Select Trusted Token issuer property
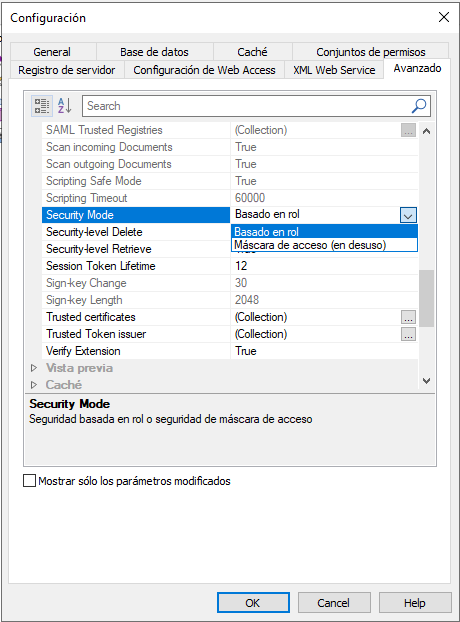 [136, 334]
